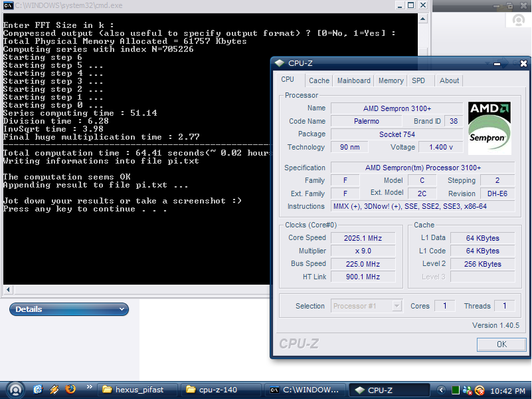Click the taskbar clock showing 10:42 PM
Viewport: 532px width, 399px height.
(x=507, y=390)
